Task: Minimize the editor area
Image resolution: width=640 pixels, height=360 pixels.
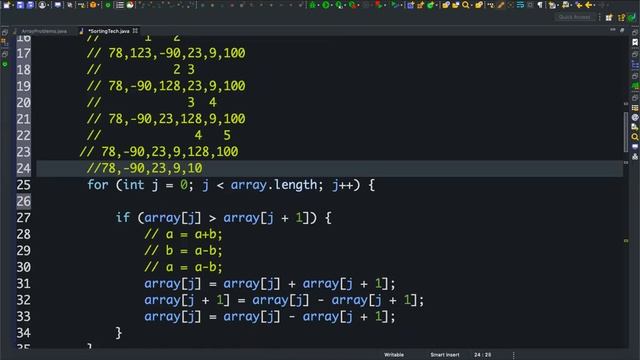Action: coord(613,30)
